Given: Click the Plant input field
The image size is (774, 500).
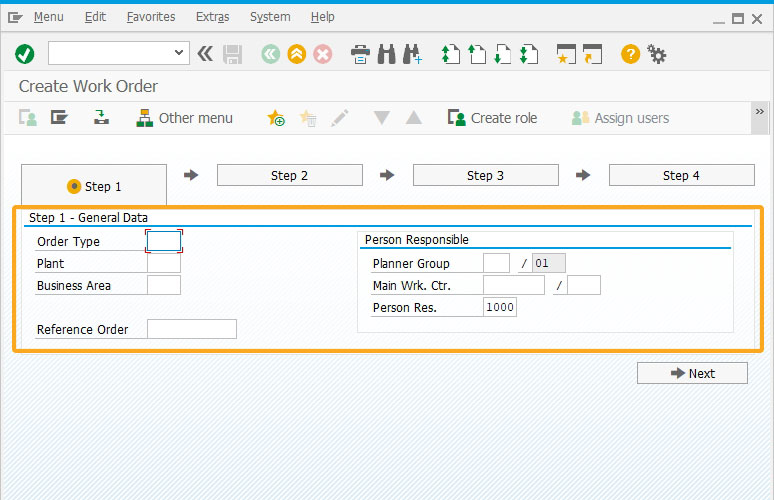Looking at the screenshot, I should pos(164,263).
